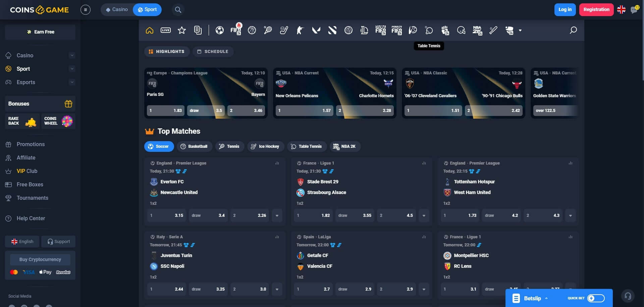
Task: Bet on Paris SG odds 1.83
Action: 166,111
